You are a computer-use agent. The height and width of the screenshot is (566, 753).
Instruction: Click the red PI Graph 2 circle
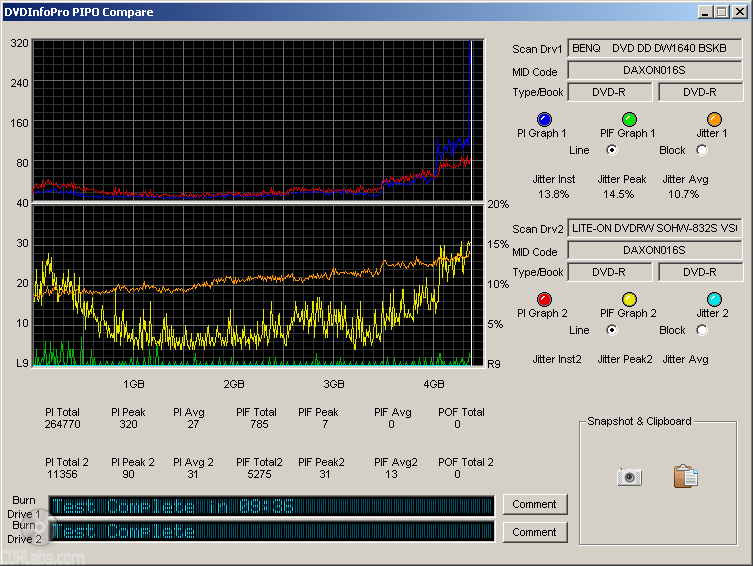tap(544, 299)
